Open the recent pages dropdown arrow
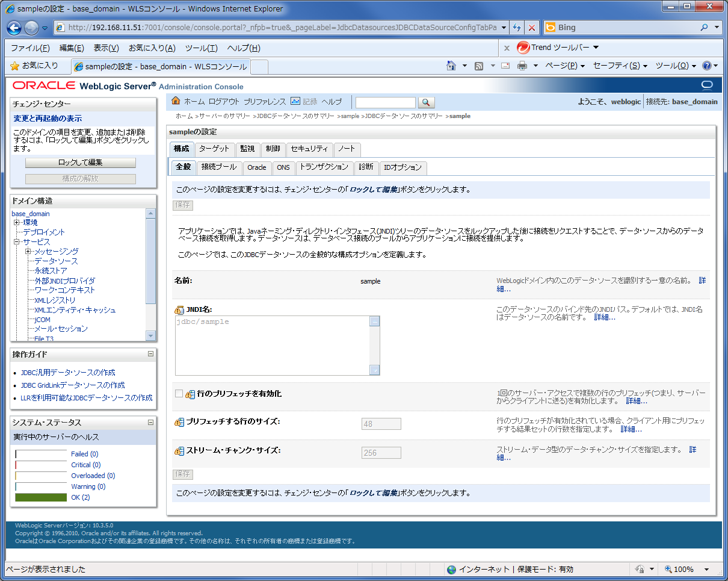Image resolution: width=728 pixels, height=581 pixels. coord(45,28)
